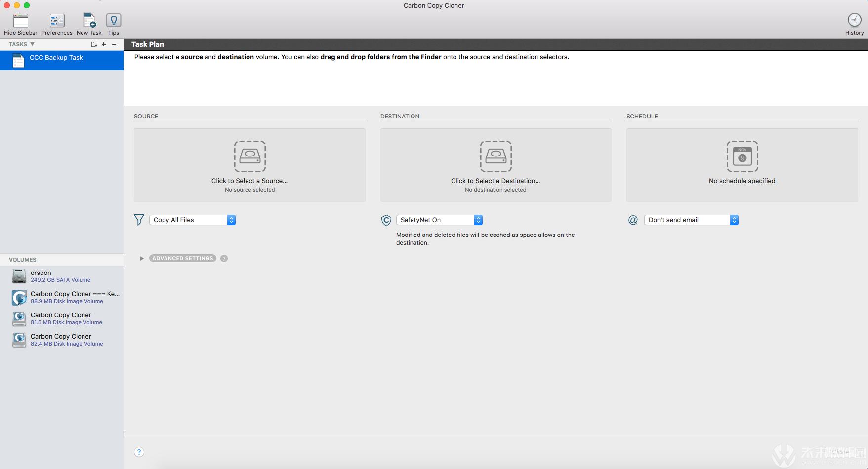
Task: Open the SafetyNet On dropdown
Action: pos(439,220)
